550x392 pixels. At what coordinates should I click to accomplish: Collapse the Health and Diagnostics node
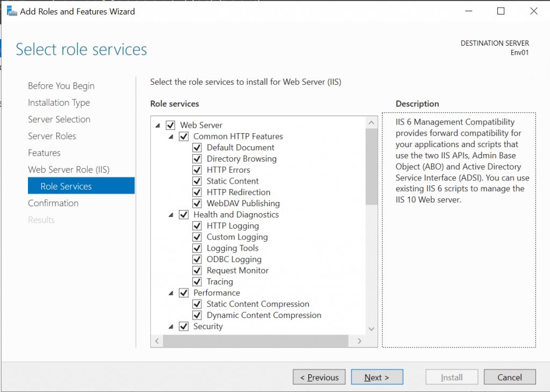pos(171,215)
